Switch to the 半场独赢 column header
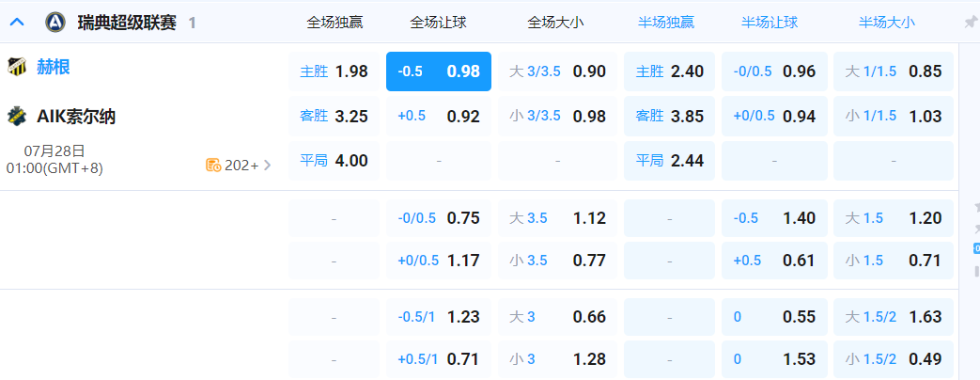This screenshot has height=380, width=980. pyautogui.click(x=665, y=23)
